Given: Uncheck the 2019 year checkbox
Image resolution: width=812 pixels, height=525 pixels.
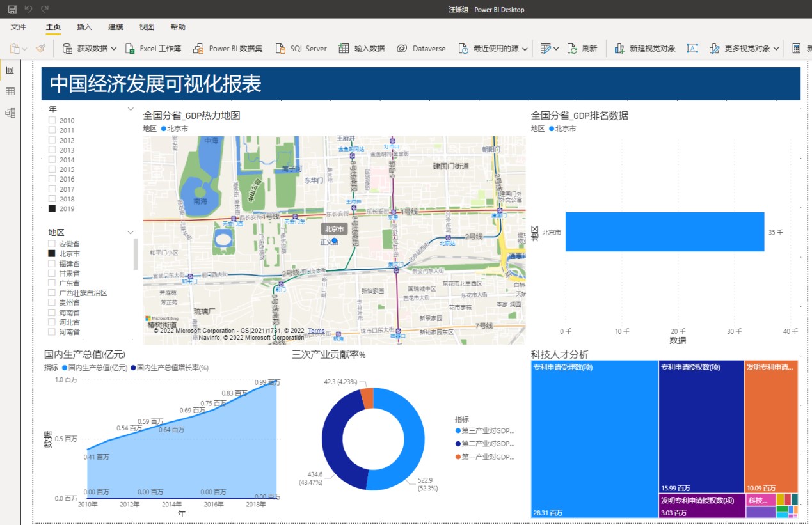Looking at the screenshot, I should tap(52, 208).
